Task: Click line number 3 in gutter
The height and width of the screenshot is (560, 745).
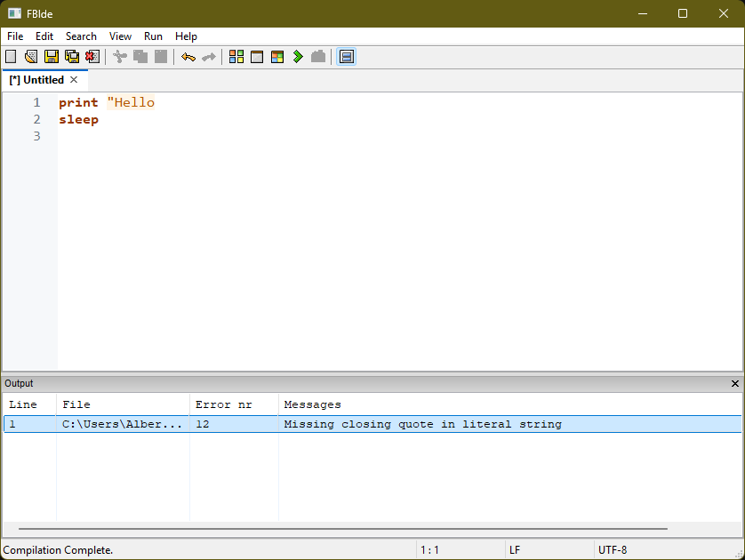Action: click(x=37, y=136)
